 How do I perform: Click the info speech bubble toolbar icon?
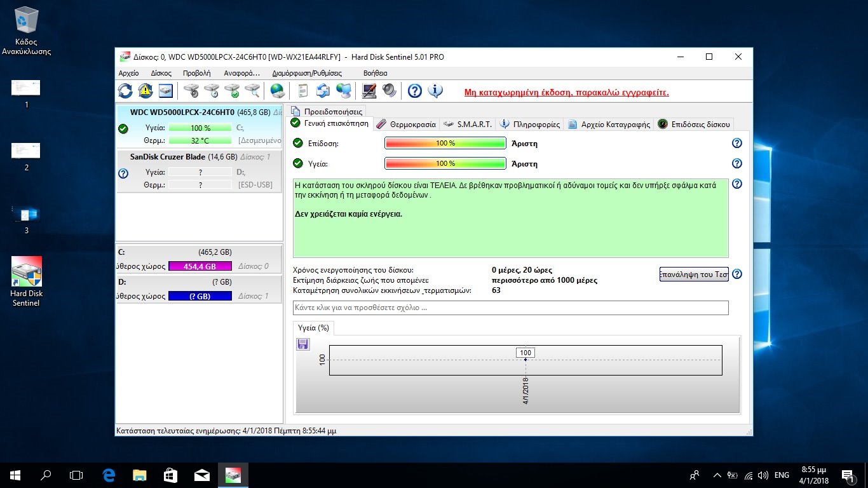435,91
